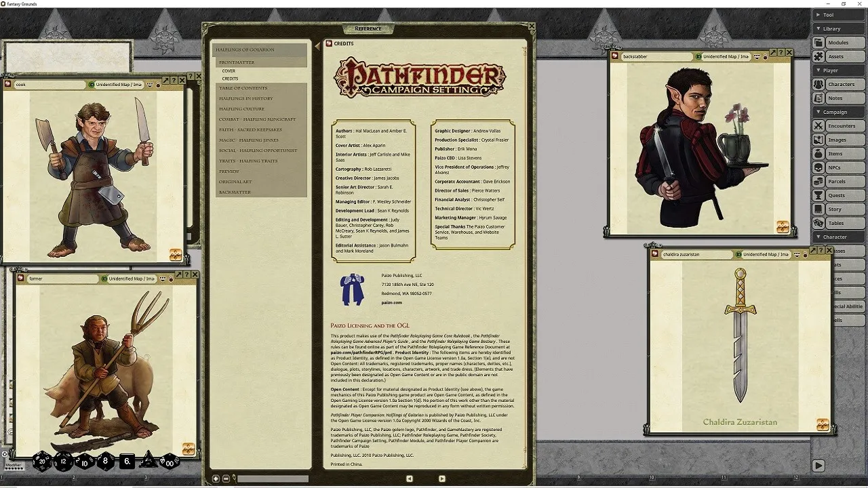Edit the chaldira zuzaristan name field
Image resolution: width=868 pixels, height=488 pixels.
point(696,254)
